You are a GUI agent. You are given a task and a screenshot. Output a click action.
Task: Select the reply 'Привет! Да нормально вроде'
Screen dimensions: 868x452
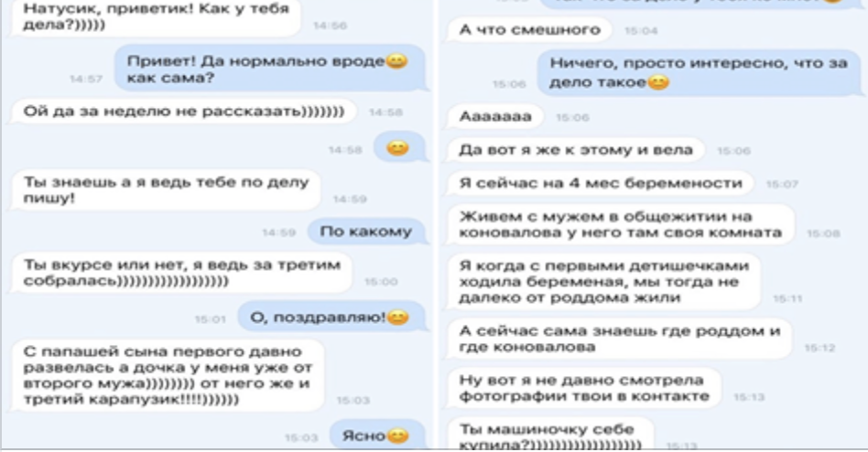pos(271,69)
